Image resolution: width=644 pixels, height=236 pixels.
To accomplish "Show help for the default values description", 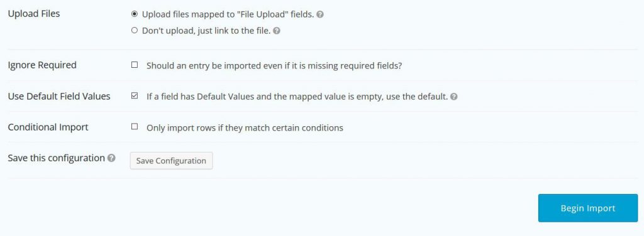I will coord(454,97).
